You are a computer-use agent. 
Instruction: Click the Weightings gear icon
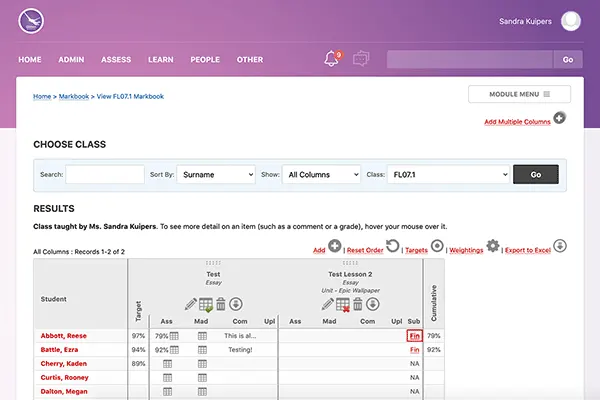(x=492, y=246)
